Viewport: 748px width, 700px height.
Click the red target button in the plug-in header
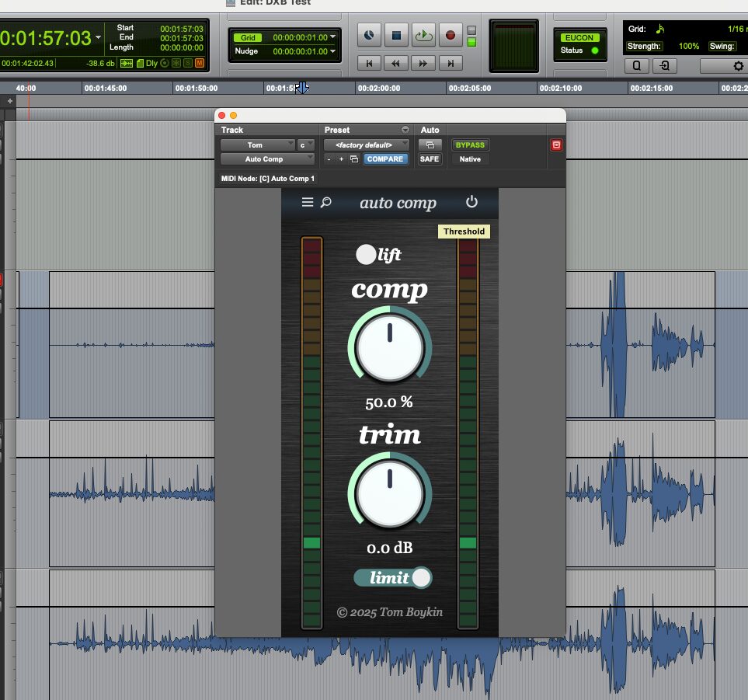pyautogui.click(x=556, y=145)
